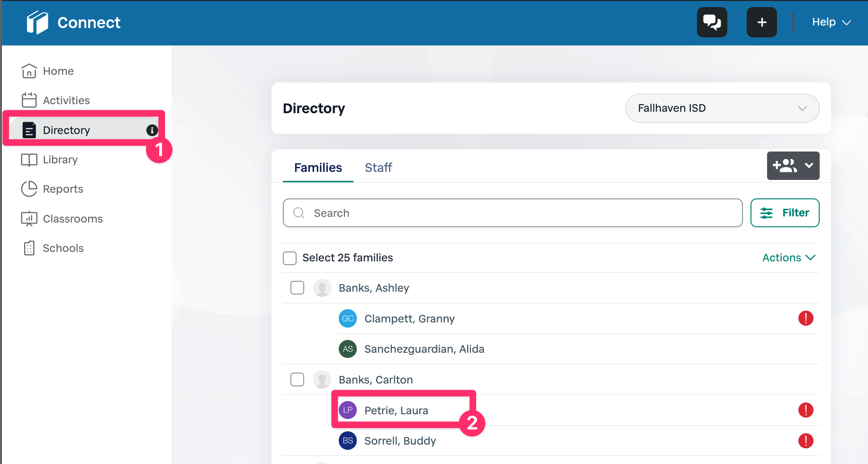868x464 pixels.
Task: Click the Directory info icon
Action: coord(152,130)
